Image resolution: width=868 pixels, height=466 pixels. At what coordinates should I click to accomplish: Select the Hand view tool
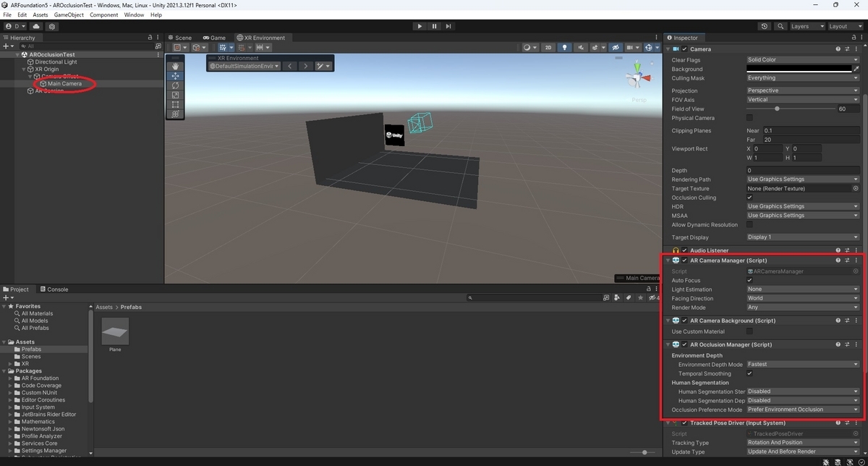pos(175,66)
